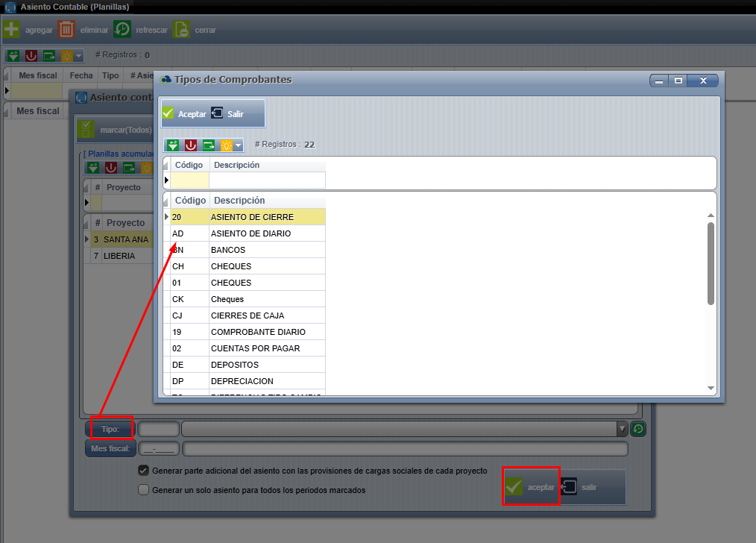Click the Mes fiscal button in dialog
The height and width of the screenshot is (543, 756).
click(x=110, y=448)
